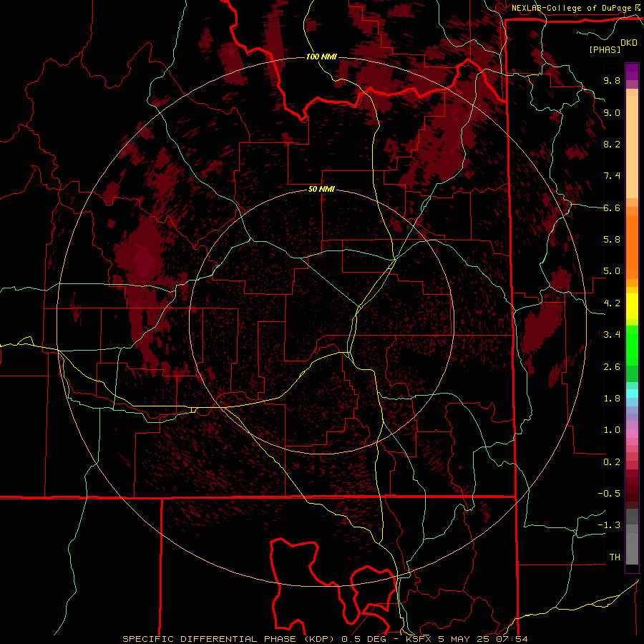Click the TH threshold label
644x644 pixels.
click(615, 557)
